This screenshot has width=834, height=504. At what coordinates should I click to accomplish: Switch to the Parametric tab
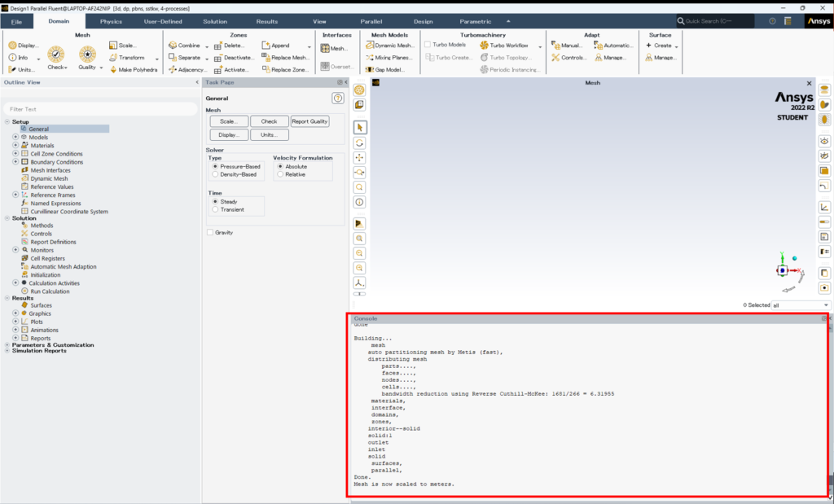point(476,21)
